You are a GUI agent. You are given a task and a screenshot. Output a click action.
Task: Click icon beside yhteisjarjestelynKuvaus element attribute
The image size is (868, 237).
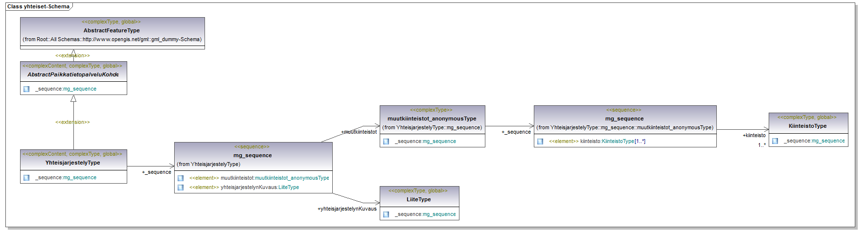click(181, 188)
